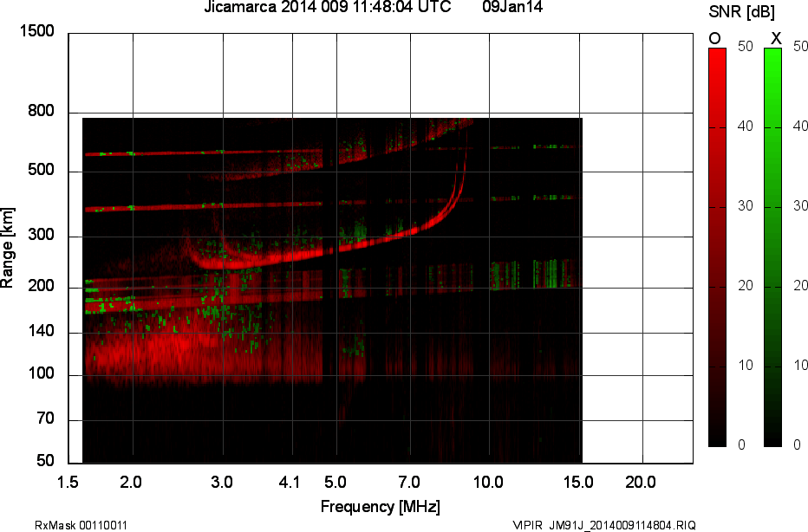This screenshot has width=808, height=532.
Task: Click the 'SNR [dB]' legend heading
Action: 741,12
